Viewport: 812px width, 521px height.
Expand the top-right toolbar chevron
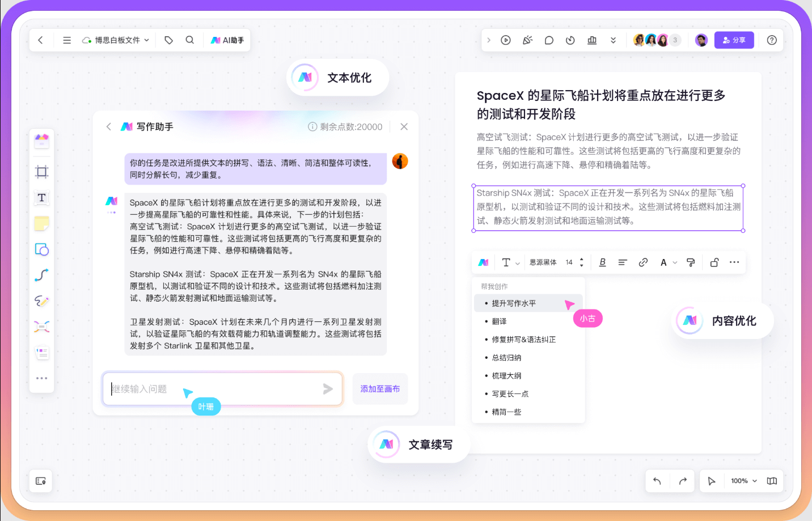tap(489, 40)
